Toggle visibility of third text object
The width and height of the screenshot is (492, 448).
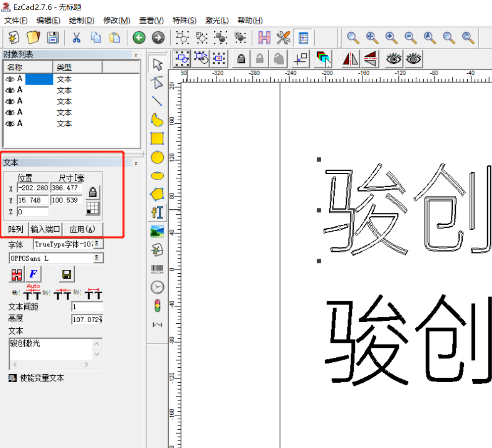[x=10, y=101]
